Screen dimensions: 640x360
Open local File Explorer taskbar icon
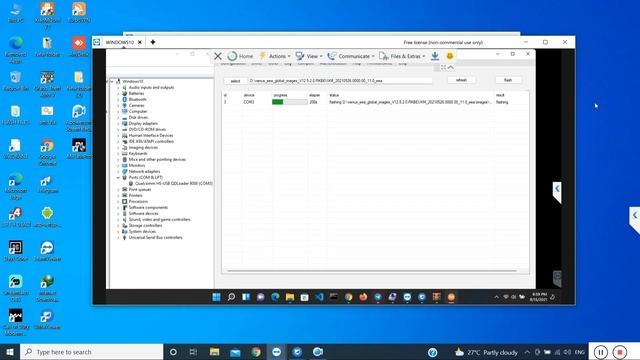coord(214,352)
